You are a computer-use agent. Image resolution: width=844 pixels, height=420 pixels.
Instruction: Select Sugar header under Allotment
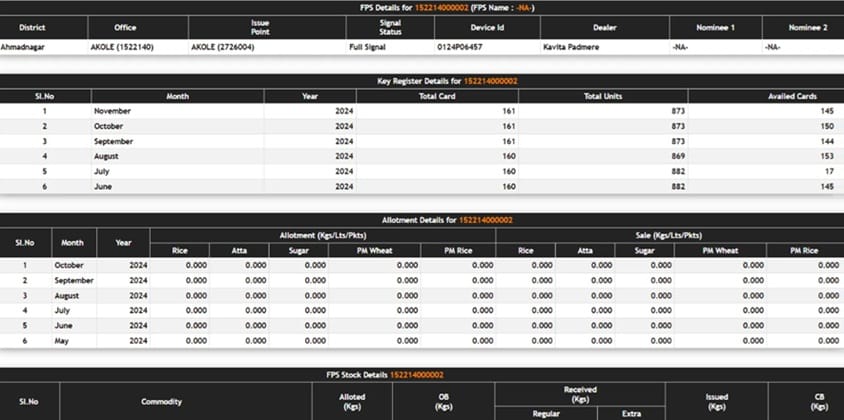point(298,250)
